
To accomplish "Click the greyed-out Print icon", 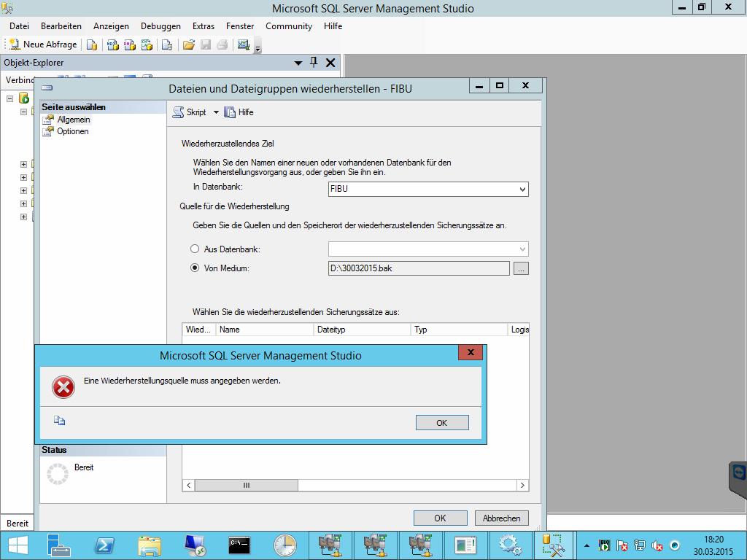I will pos(222,44).
